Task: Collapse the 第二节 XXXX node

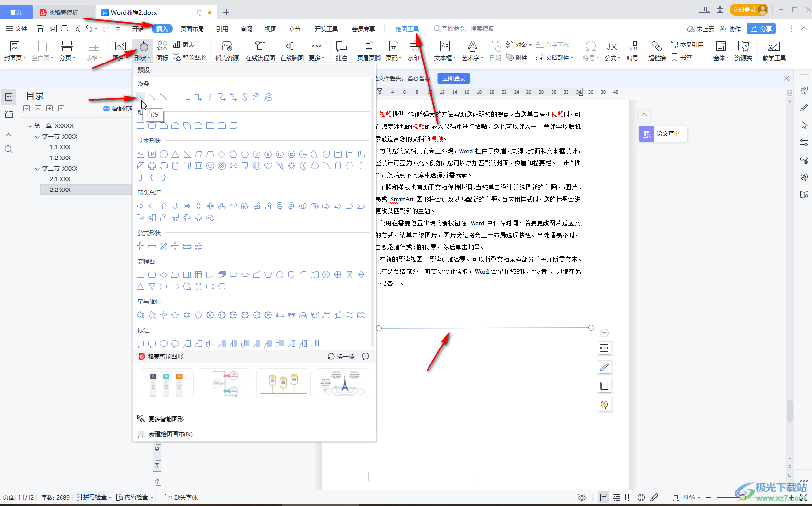Action: pos(37,169)
